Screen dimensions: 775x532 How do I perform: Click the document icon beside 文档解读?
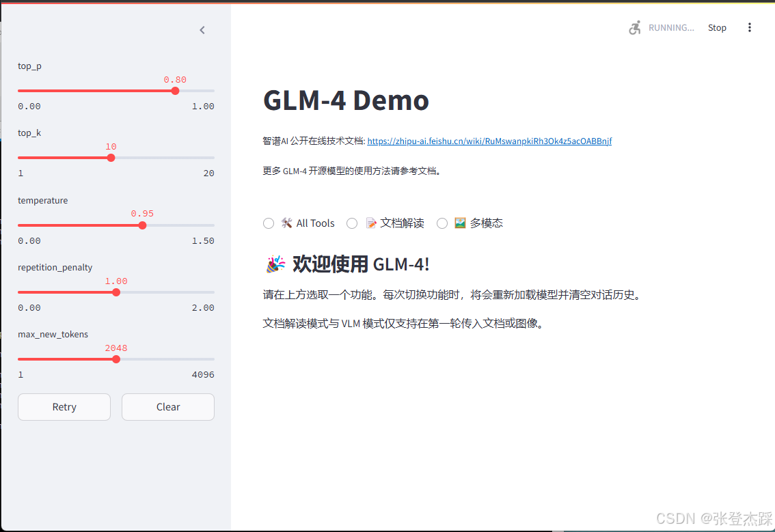click(371, 223)
